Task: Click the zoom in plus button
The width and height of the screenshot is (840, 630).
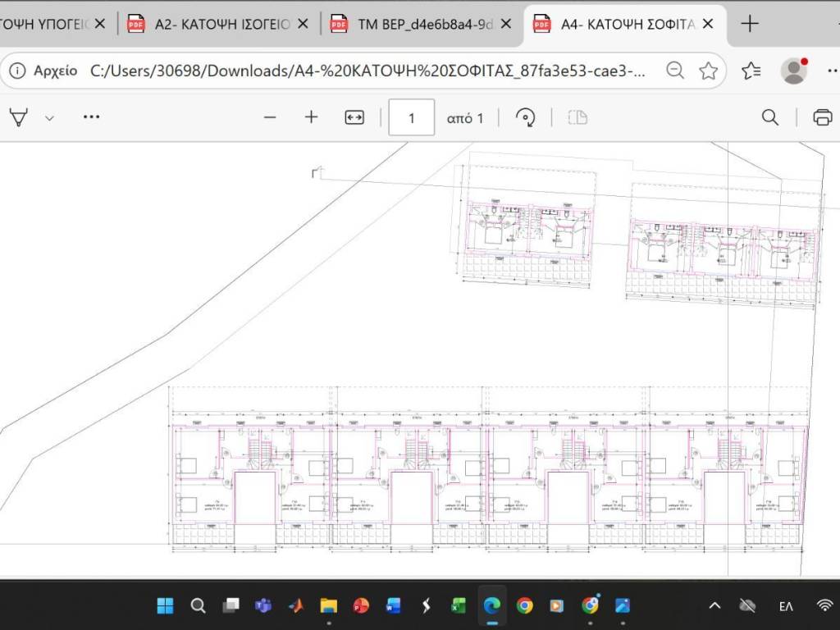Action: (311, 117)
